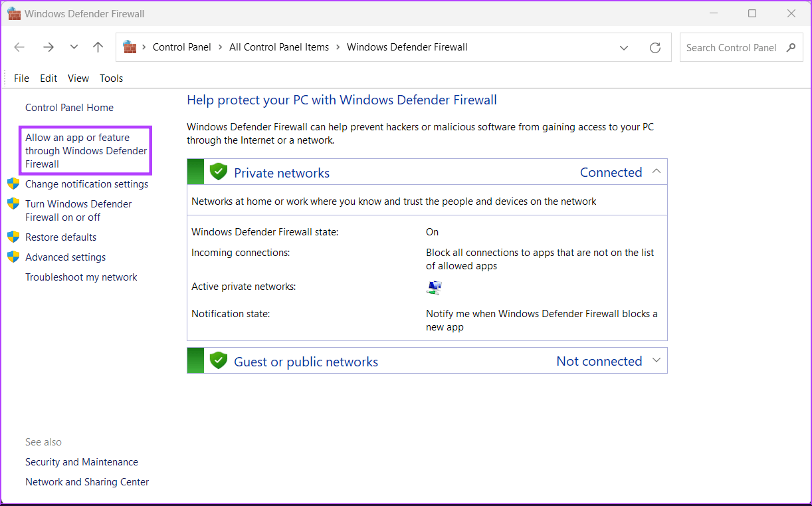
Task: Click the firewall icon in address bar
Action: coord(130,47)
